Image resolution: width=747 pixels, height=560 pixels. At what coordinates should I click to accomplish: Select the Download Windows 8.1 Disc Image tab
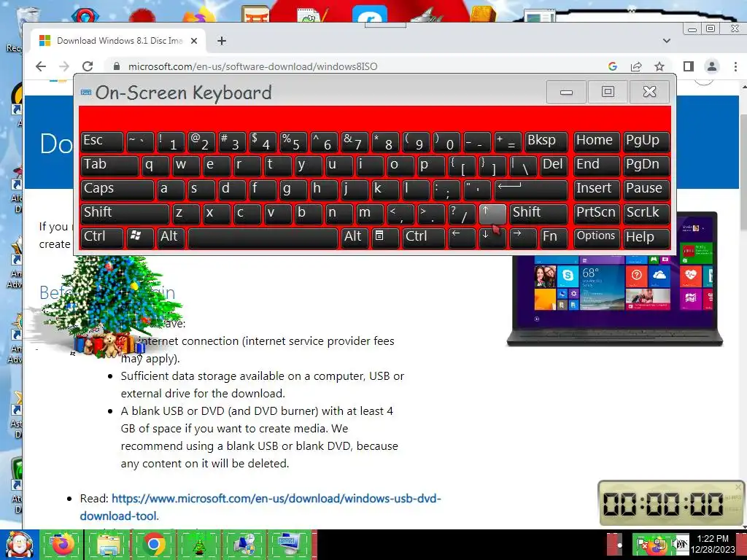119,41
